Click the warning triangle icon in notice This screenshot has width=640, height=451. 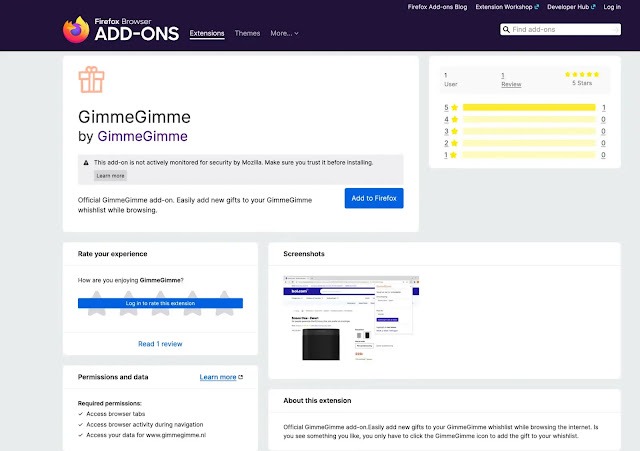coord(86,162)
